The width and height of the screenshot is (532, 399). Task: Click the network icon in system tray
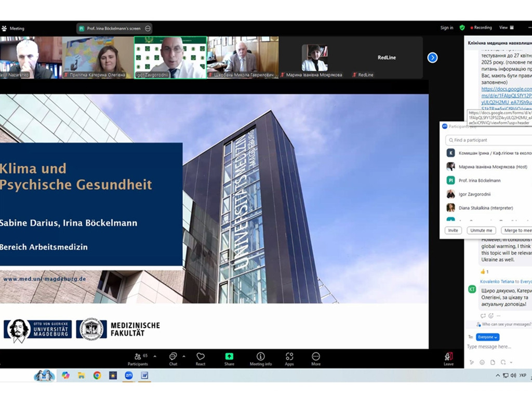click(506, 375)
